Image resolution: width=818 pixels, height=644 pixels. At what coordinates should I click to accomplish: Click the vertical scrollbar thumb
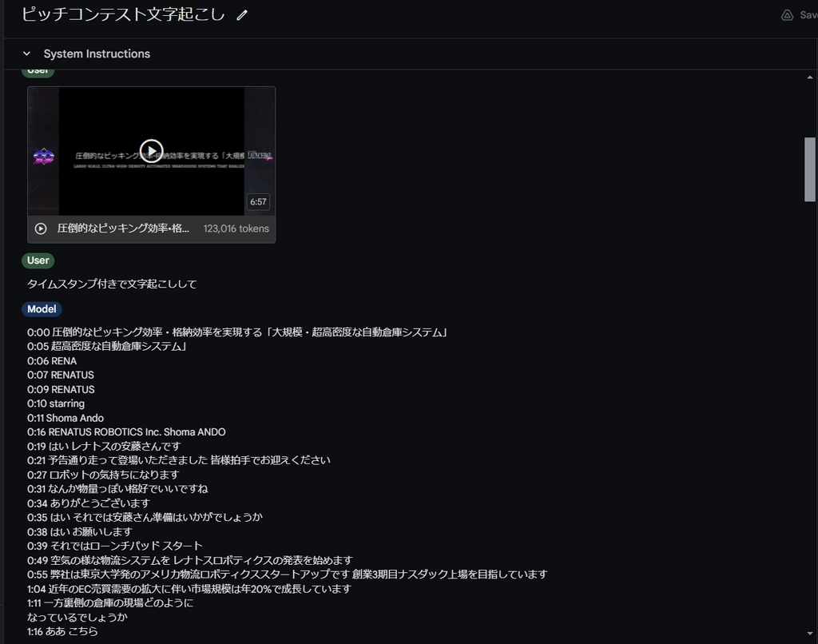tap(810, 169)
